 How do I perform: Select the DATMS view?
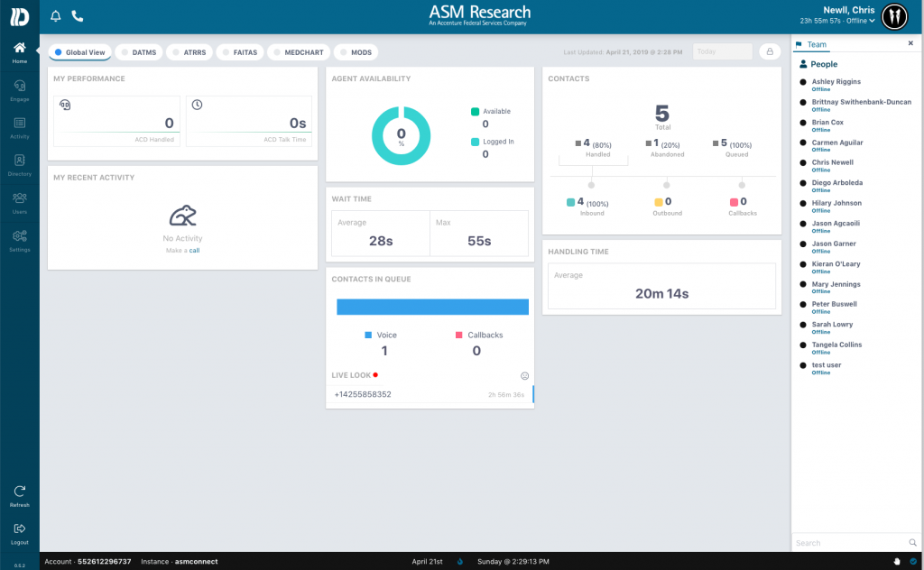point(138,52)
